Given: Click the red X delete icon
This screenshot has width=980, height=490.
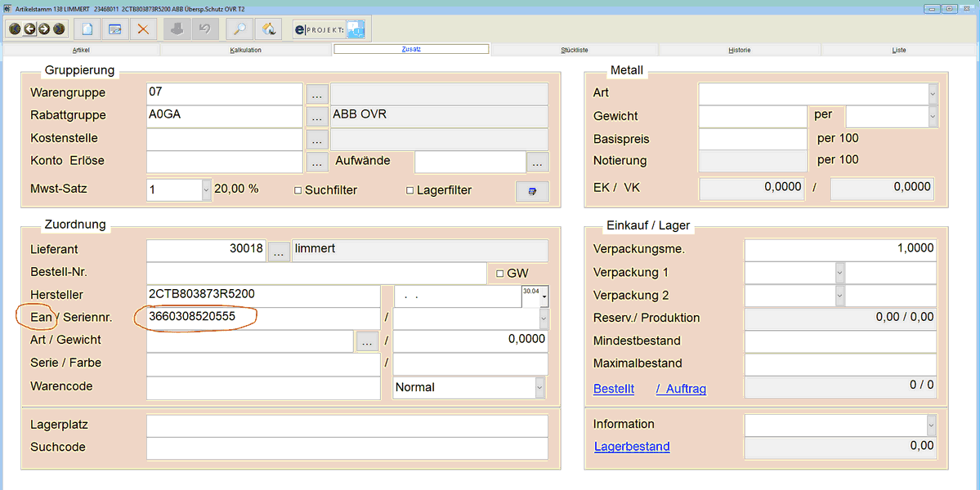Looking at the screenshot, I should (x=143, y=29).
